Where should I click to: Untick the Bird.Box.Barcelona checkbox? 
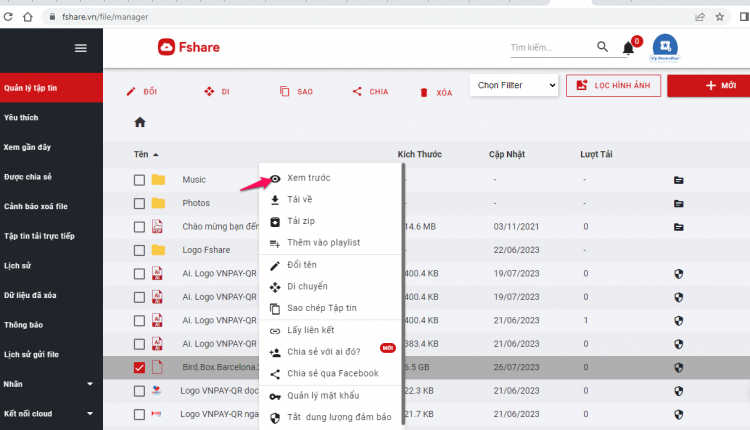(x=139, y=367)
